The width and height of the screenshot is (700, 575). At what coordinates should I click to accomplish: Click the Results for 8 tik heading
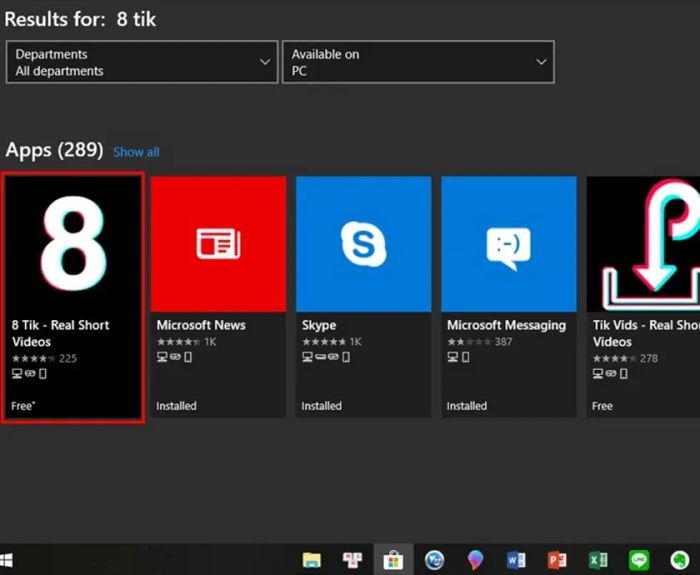(x=80, y=19)
